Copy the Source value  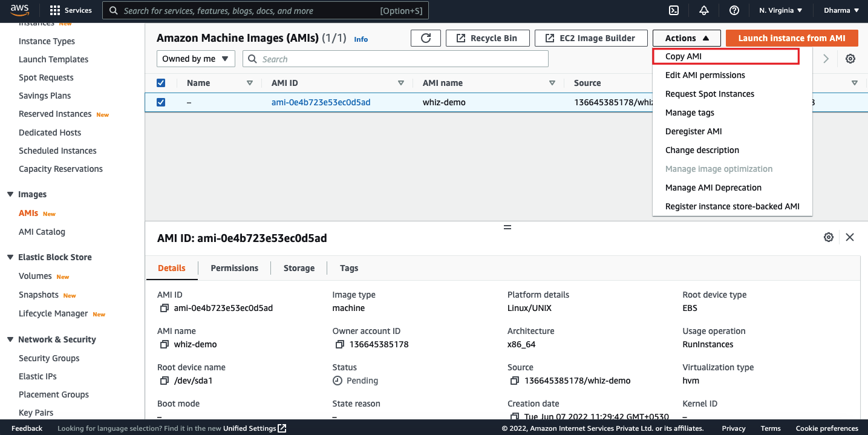[514, 381]
